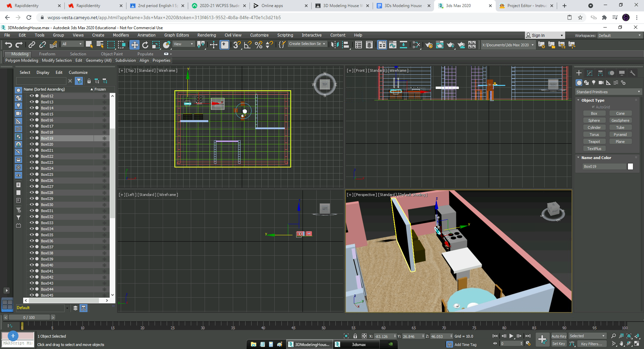
Task: Click the Undo icon in the toolbar
Action: [8, 45]
